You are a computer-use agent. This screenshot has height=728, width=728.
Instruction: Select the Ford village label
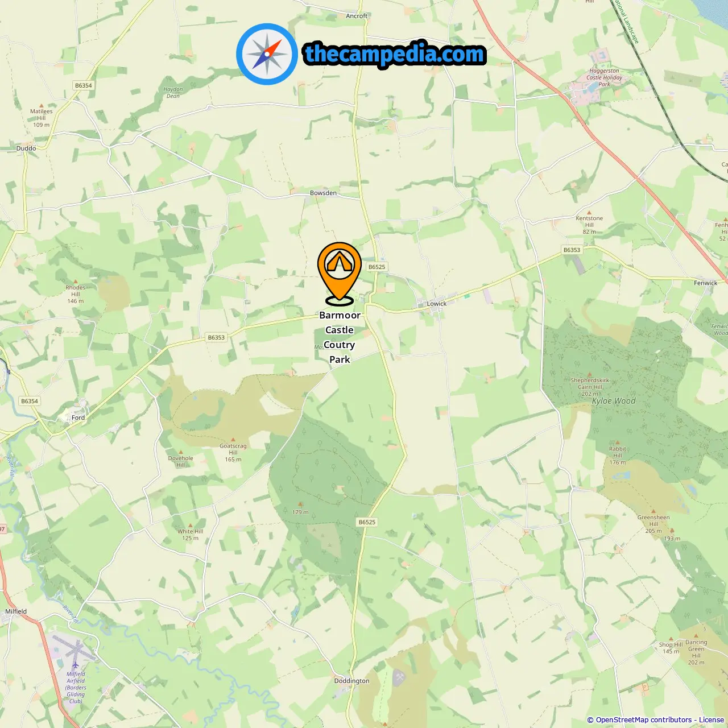(x=78, y=417)
